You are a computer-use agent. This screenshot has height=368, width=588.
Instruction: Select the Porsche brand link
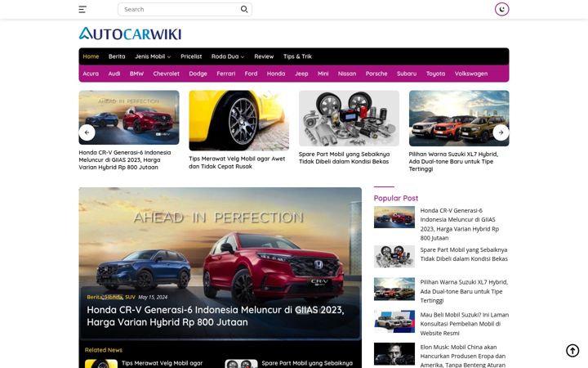click(376, 74)
